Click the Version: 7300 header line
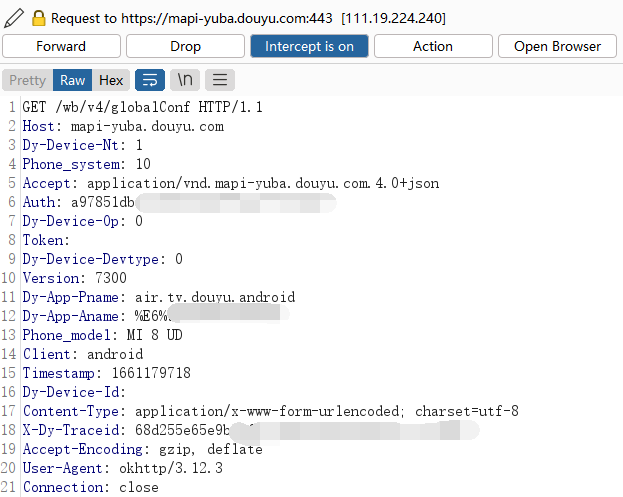 click(x=74, y=278)
